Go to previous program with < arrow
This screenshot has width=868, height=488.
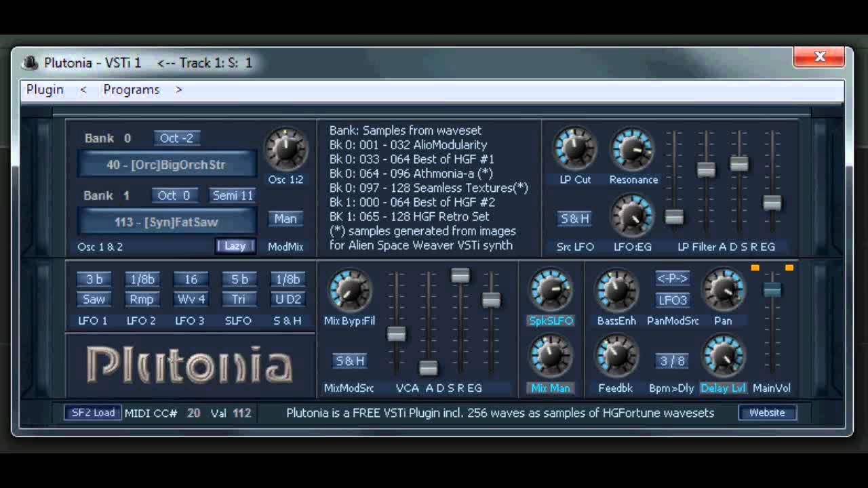pos(83,89)
